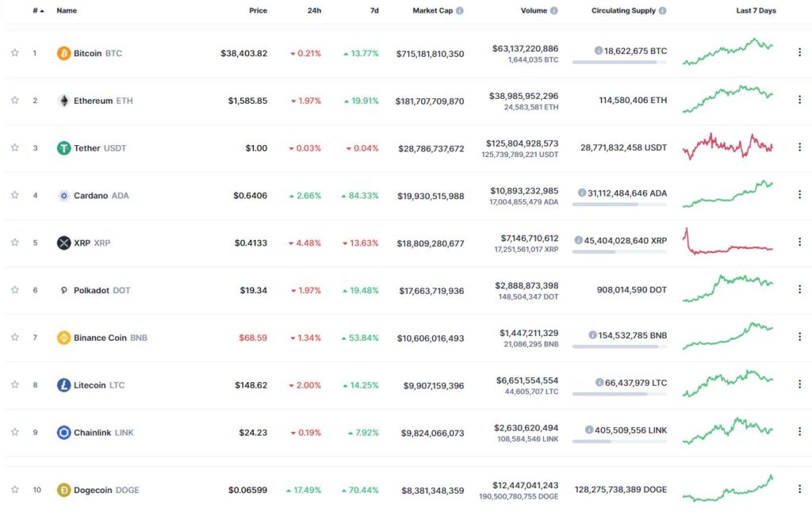Click the info icon beside 18,622,675 BTC
The image size is (812, 512).
pos(599,51)
